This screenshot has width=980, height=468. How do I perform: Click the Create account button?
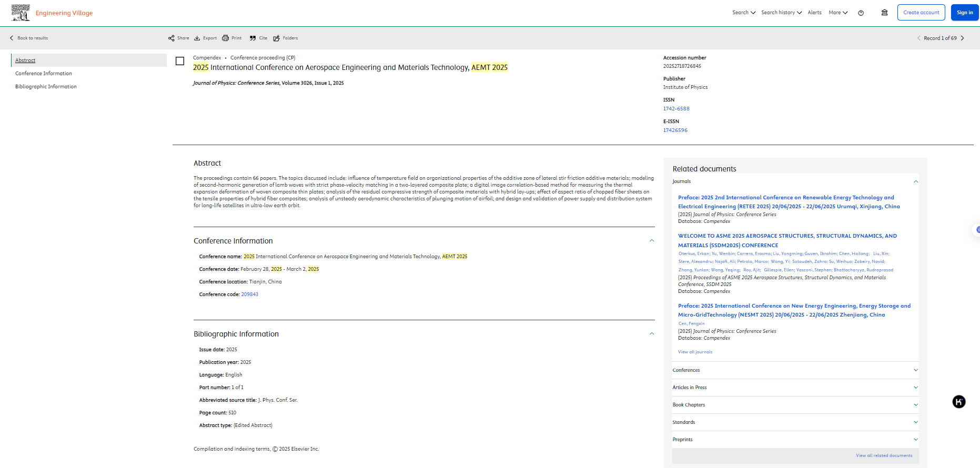click(921, 13)
